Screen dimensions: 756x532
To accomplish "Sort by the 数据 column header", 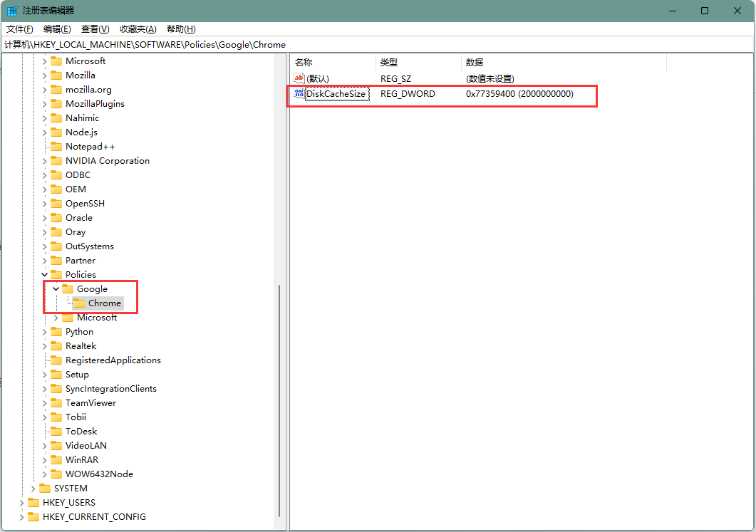I will [x=564, y=63].
